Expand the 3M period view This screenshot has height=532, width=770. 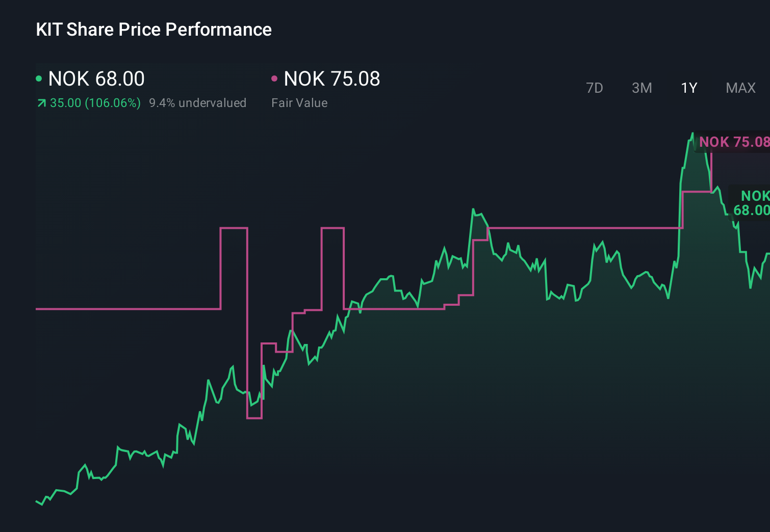pos(641,88)
